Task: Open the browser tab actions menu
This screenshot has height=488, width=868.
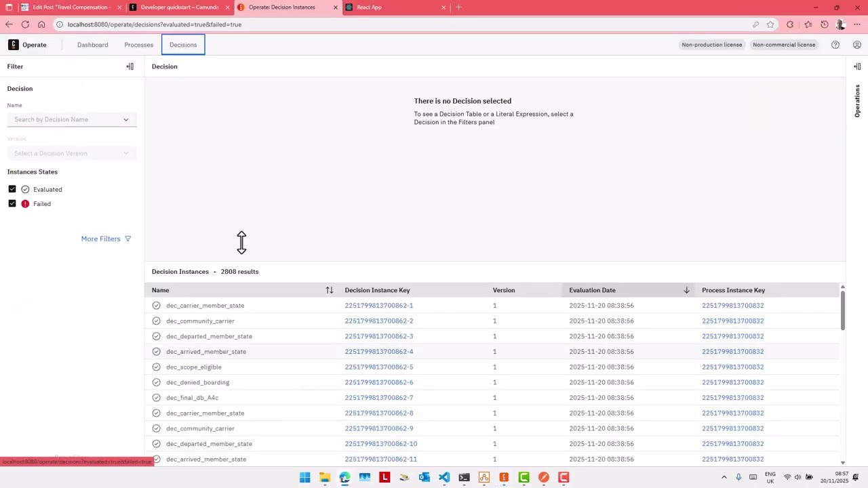Action: pyautogui.click(x=9, y=7)
